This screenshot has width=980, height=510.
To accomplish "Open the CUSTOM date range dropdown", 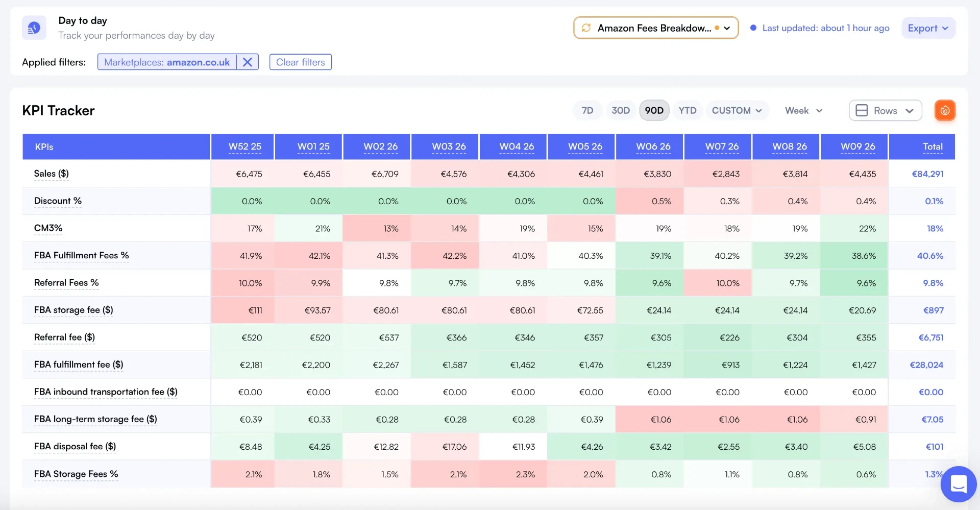I will point(737,110).
